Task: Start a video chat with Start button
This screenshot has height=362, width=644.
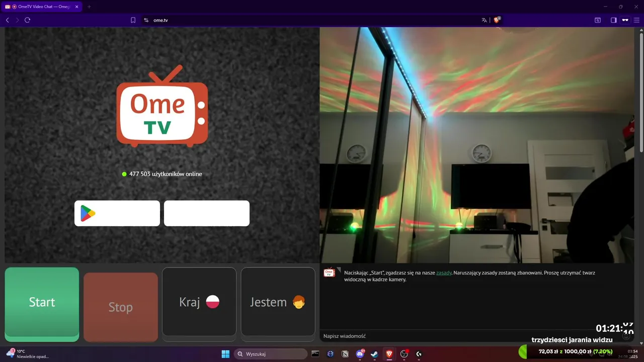Action: pos(42,304)
